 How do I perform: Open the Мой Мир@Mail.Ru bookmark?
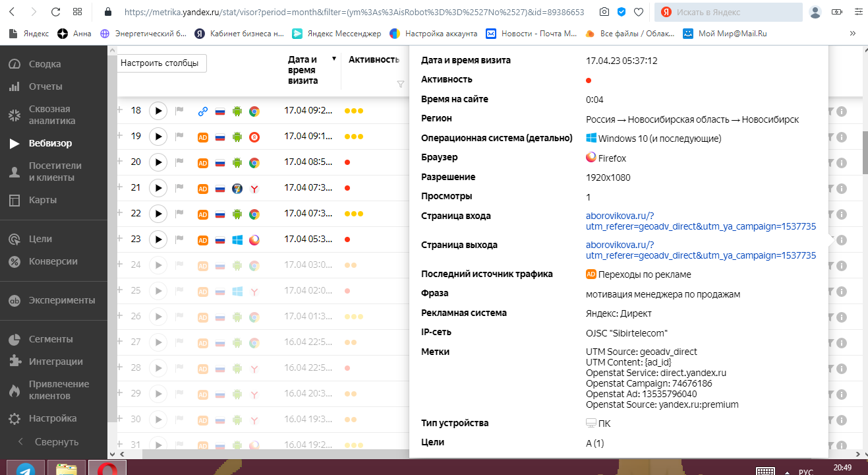click(x=725, y=33)
